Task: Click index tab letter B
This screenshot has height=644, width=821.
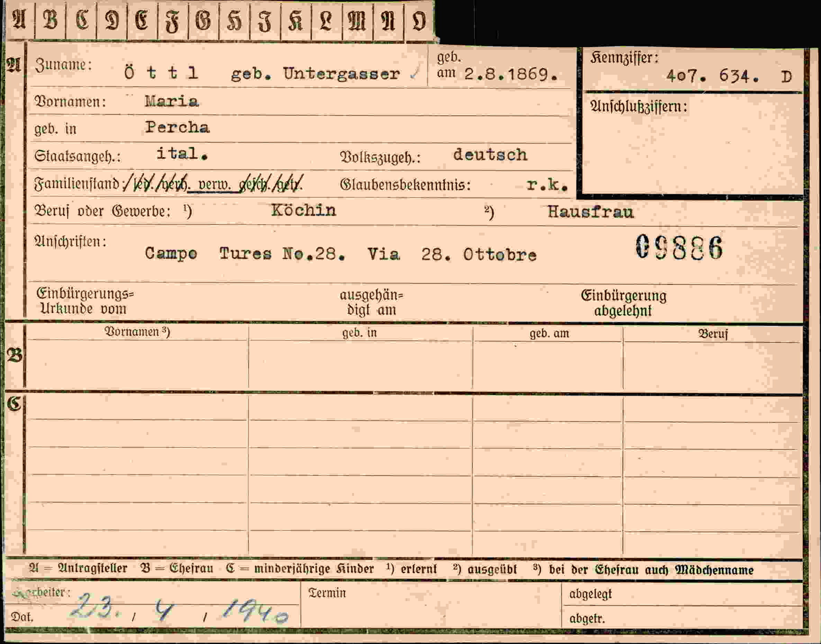Action: point(51,20)
